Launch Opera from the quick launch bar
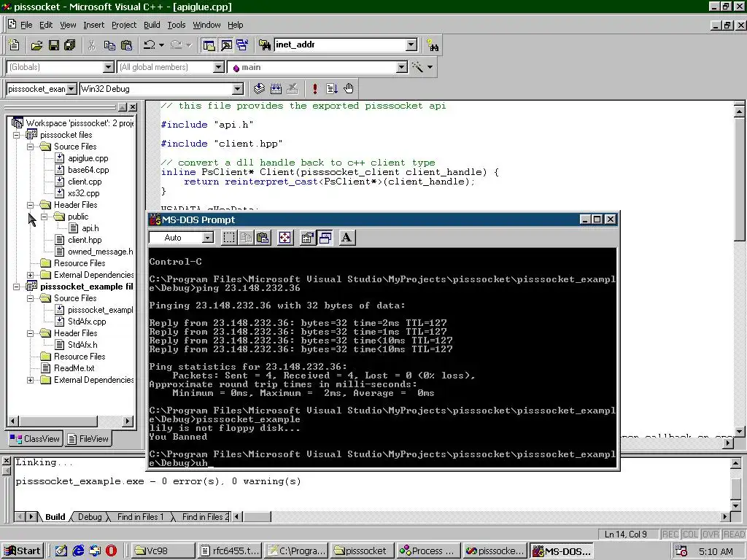747x560 pixels. click(111, 551)
